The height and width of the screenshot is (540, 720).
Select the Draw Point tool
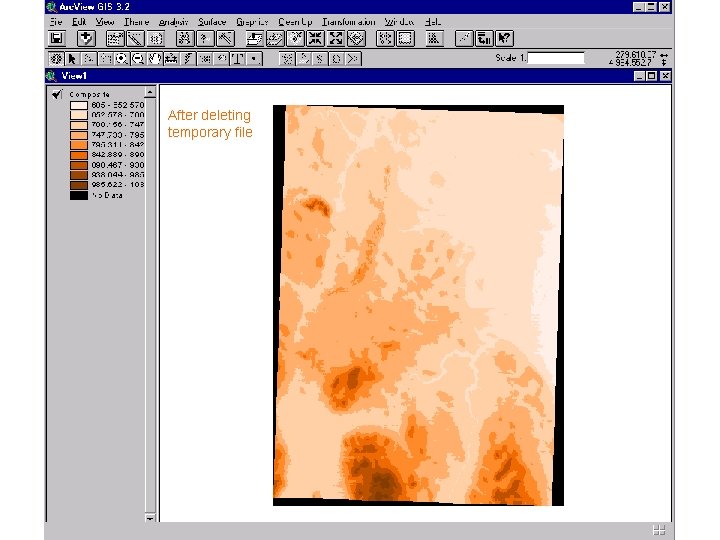[x=254, y=59]
